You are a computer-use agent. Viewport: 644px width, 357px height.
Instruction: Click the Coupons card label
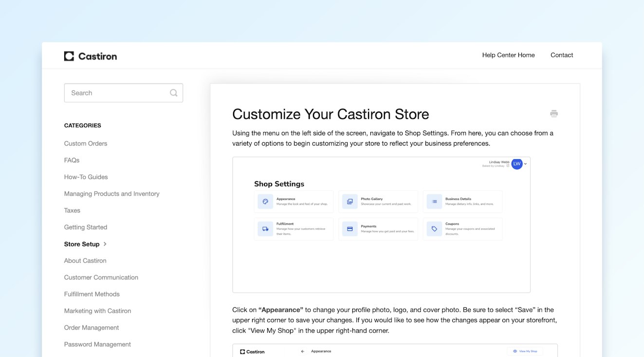(x=452, y=224)
